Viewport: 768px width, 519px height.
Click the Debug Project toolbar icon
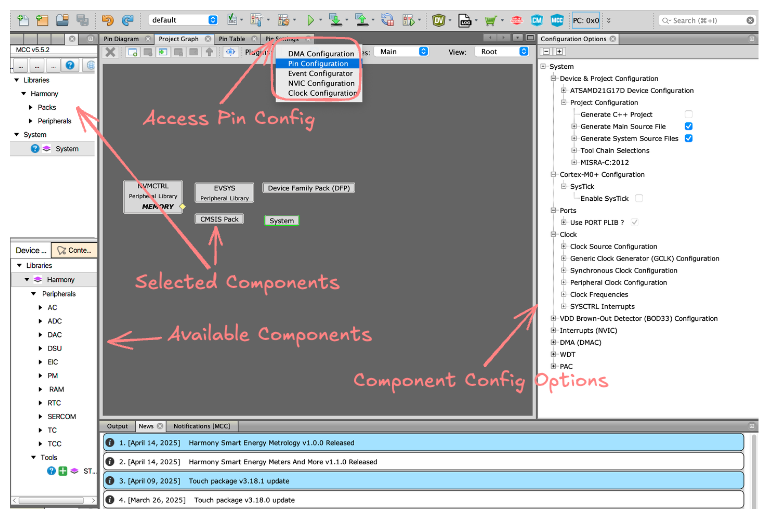(x=408, y=20)
